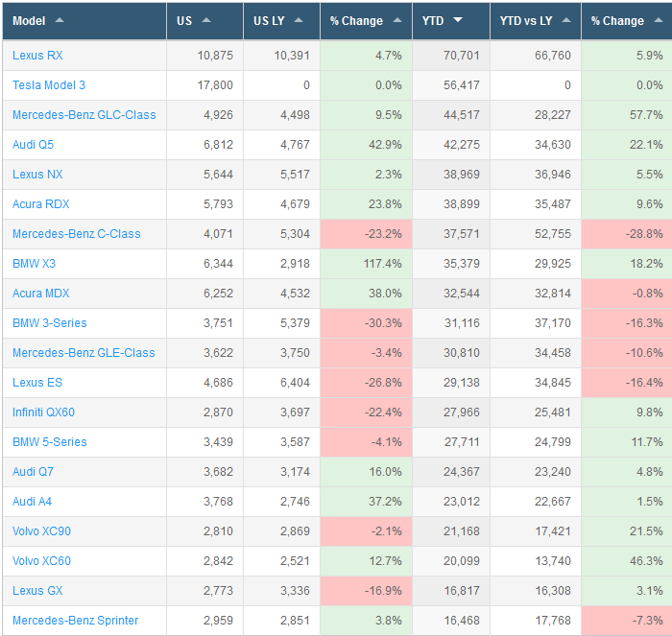Click the YTD vs LY sort arrow
This screenshot has width=672, height=636.
566,20
